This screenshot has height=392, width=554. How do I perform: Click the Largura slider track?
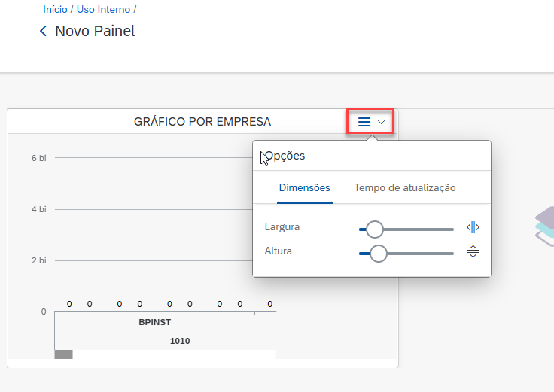(x=422, y=229)
